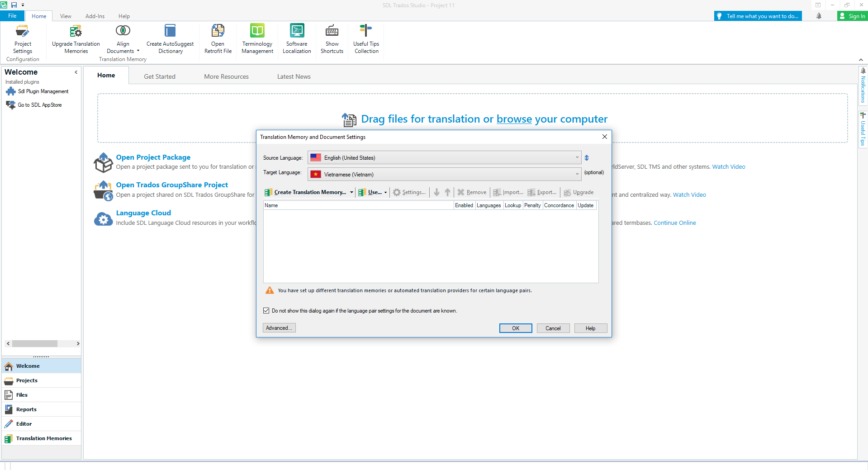
Task: Open Source Language dropdown
Action: [x=444, y=157]
